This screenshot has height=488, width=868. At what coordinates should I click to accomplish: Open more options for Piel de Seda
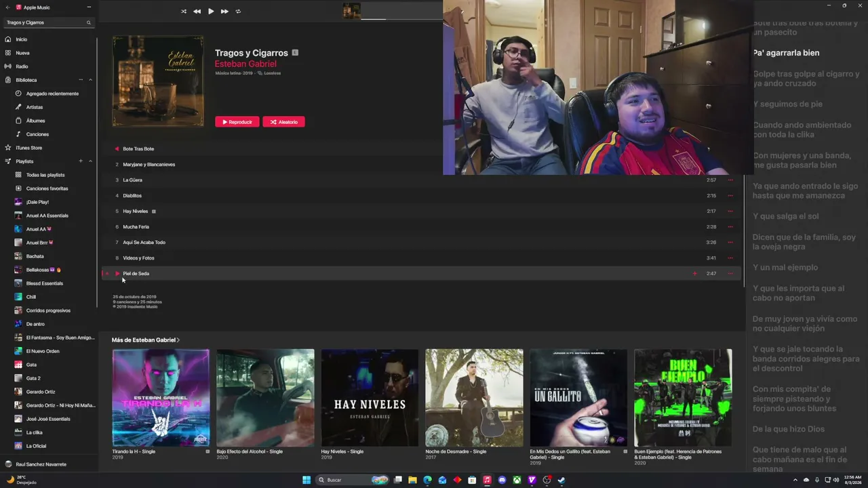coord(730,274)
